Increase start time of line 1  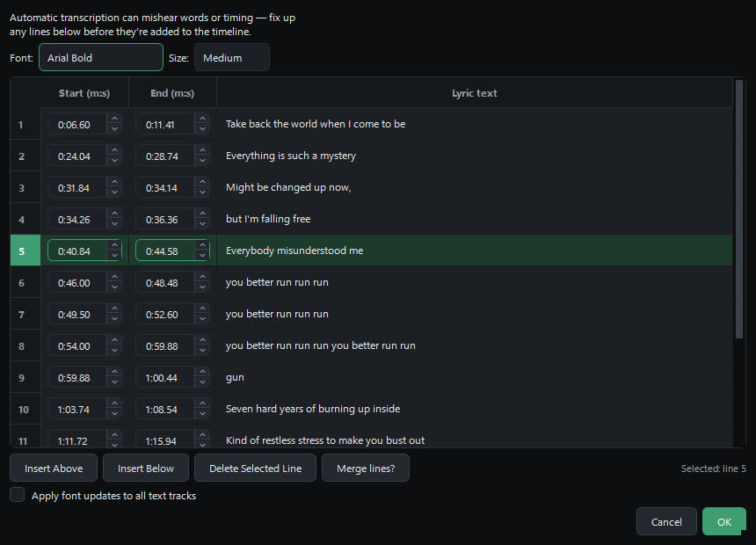114,119
